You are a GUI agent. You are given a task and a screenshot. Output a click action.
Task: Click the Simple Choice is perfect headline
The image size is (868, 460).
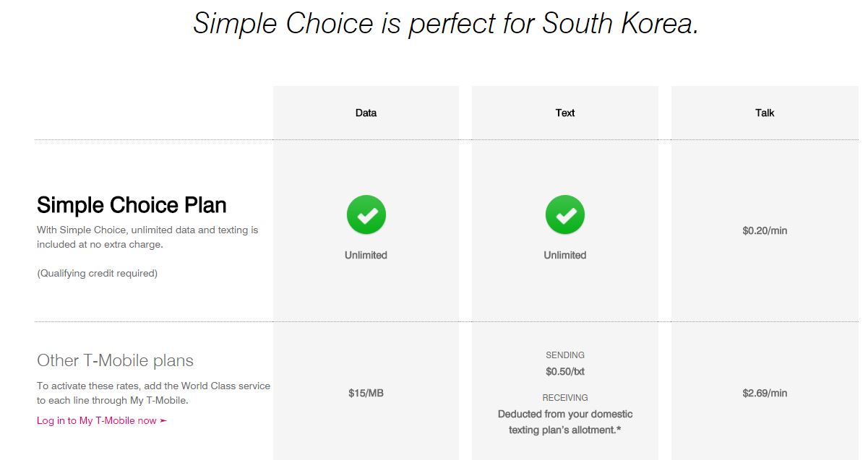pos(446,23)
